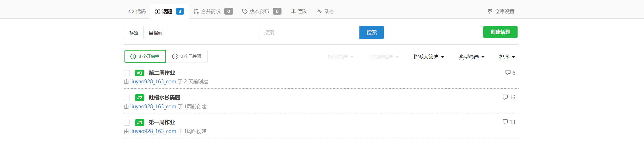Viewport: 644px width, 165px height.
Task: Open liuyao928_163_com profile under 第一周作业
Action: 153,131
